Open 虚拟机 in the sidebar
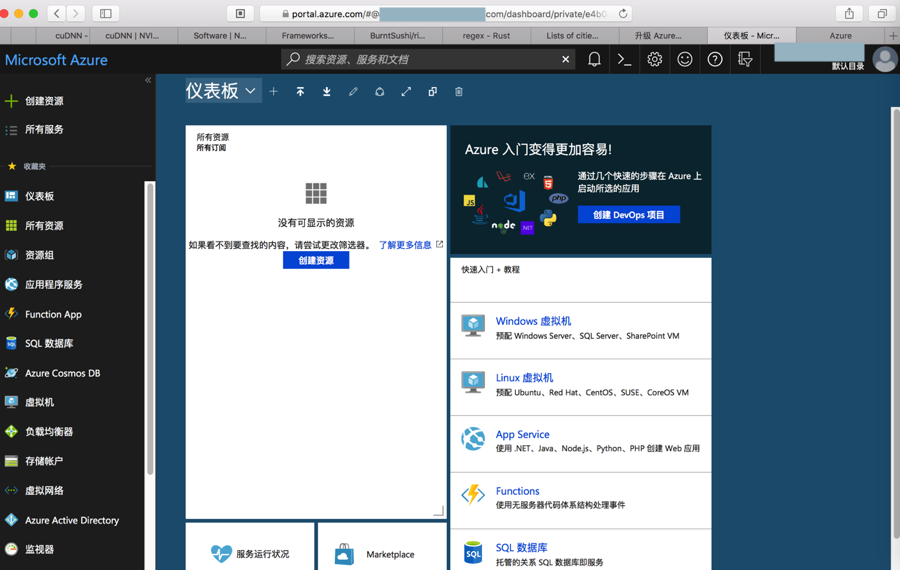This screenshot has width=900, height=570. click(x=39, y=402)
